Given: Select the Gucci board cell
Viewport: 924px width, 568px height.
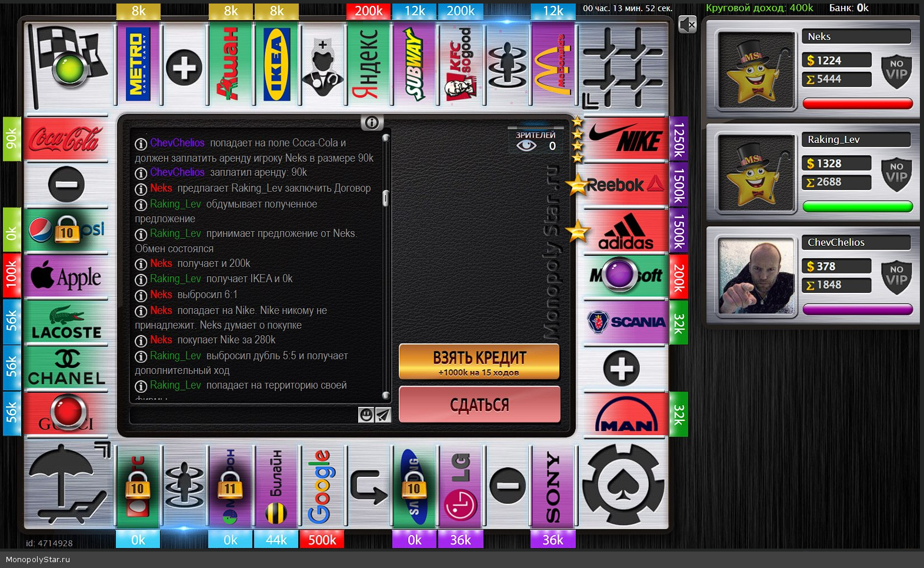Looking at the screenshot, I should pos(66,415).
